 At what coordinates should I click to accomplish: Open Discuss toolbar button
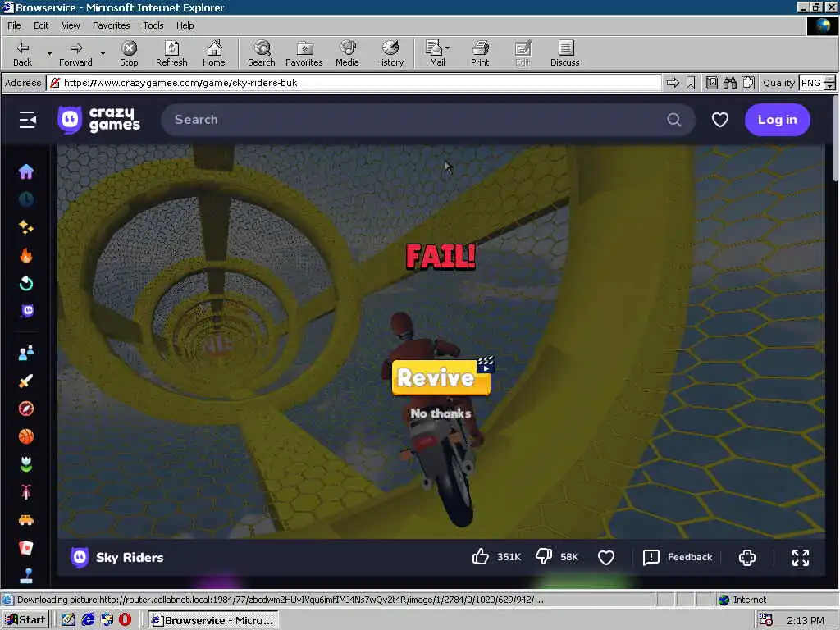[564, 53]
